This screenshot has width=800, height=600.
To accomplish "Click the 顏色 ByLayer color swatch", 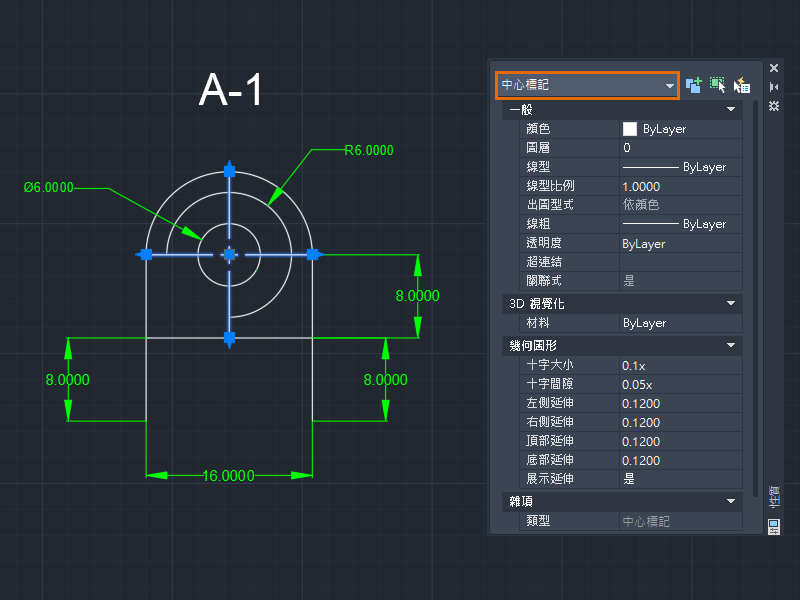I will [x=630, y=129].
